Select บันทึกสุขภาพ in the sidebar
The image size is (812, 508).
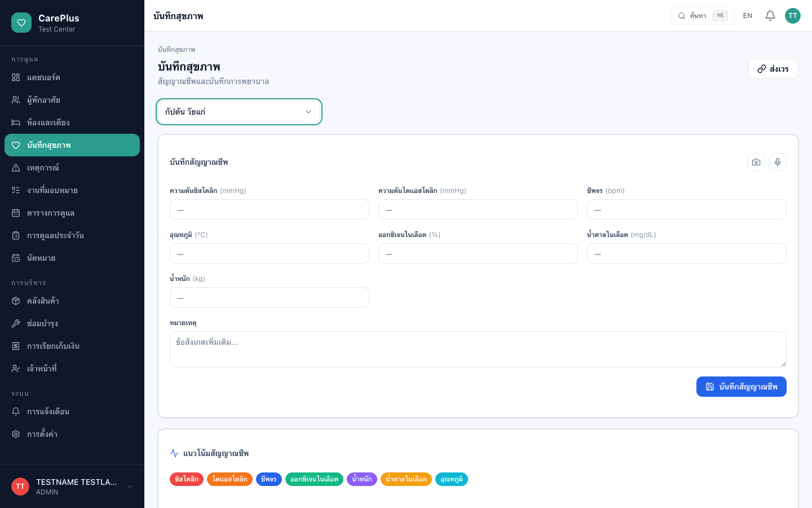coord(72,145)
